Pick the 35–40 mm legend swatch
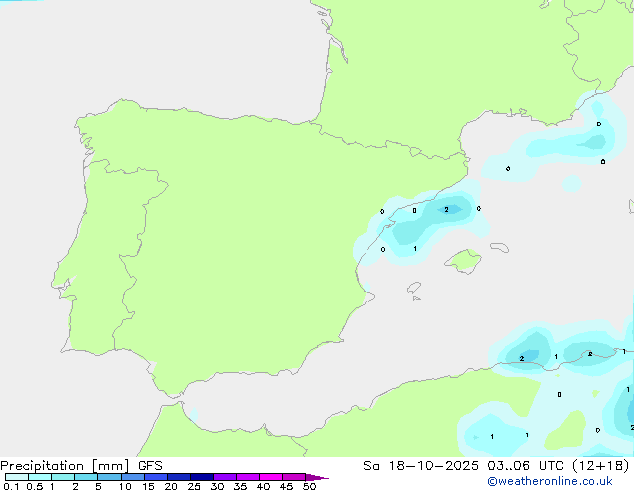 coord(247,477)
